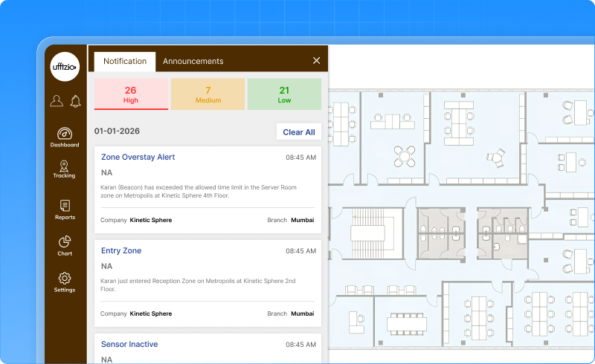Switch to the Notification tab
595x364 pixels.
point(125,62)
